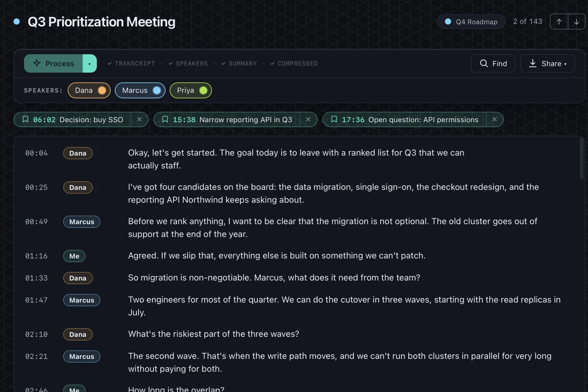Click the Me speaker tag at 01:16
The height and width of the screenshot is (392, 588).
74,256
